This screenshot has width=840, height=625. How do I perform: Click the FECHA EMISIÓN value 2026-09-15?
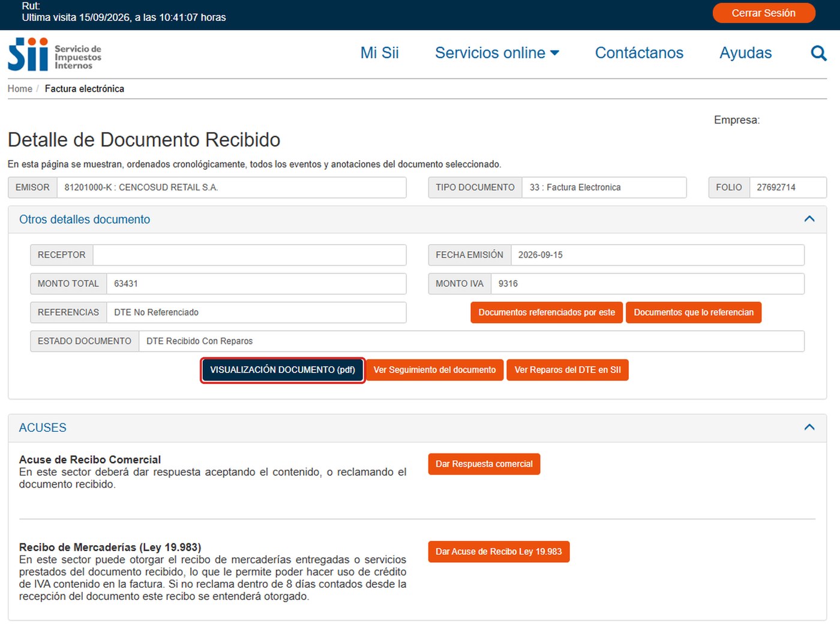pyautogui.click(x=658, y=255)
